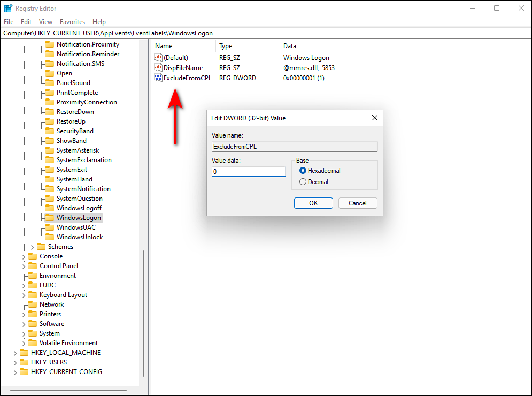Click the Registry Editor app icon in title bar

pos(8,8)
